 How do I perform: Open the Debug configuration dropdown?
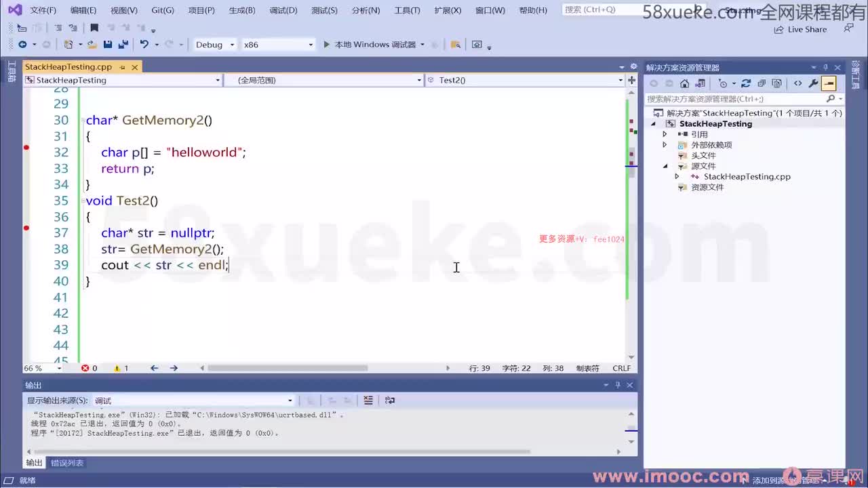click(x=215, y=44)
